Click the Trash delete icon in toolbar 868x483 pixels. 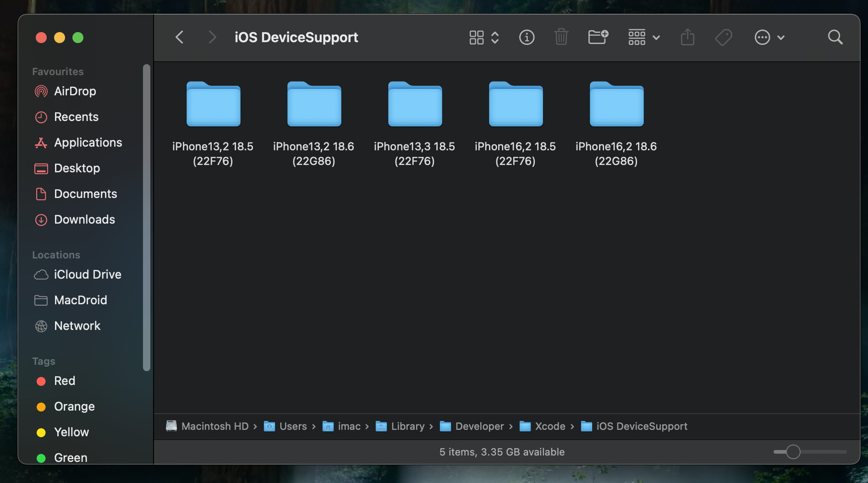[x=561, y=37]
